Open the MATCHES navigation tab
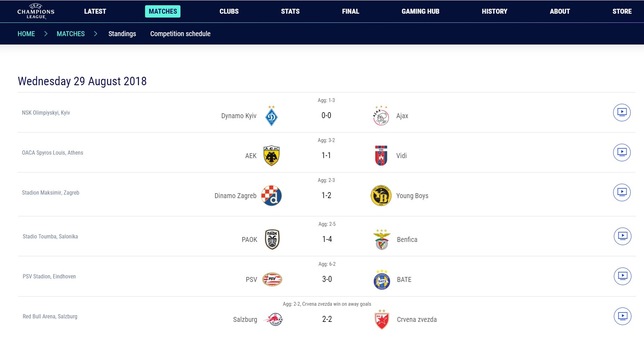Viewport: 644px width, 345px height. pyautogui.click(x=163, y=11)
